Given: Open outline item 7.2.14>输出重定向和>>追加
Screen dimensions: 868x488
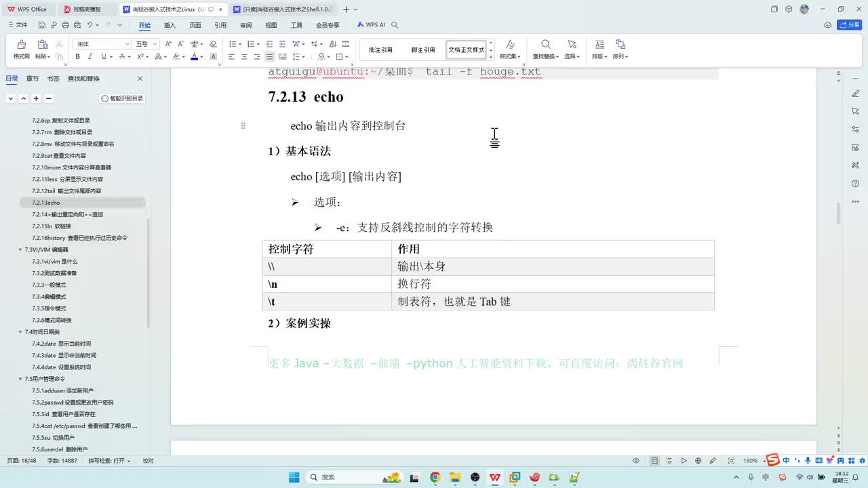Looking at the screenshot, I should click(x=68, y=214).
